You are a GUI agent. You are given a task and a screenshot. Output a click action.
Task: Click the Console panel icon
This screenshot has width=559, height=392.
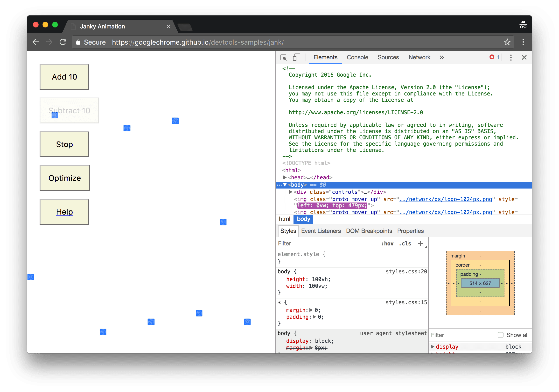tap(358, 57)
